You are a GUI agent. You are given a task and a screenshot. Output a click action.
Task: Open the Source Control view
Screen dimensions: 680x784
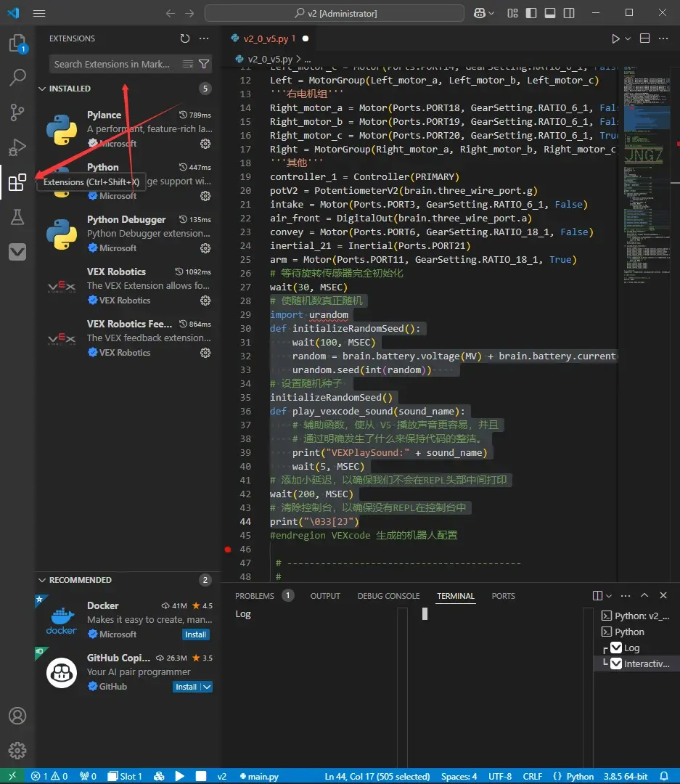tap(17, 113)
